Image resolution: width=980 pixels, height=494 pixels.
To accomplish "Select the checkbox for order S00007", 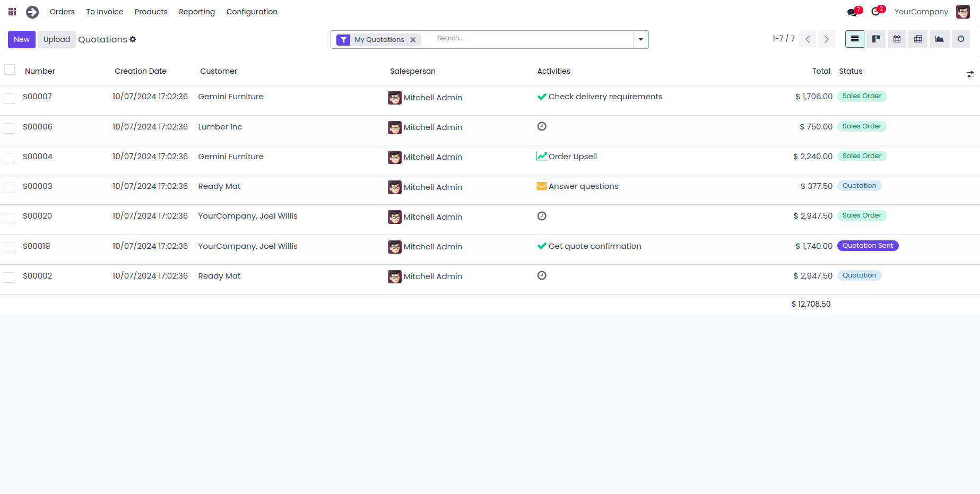I will (x=9, y=98).
